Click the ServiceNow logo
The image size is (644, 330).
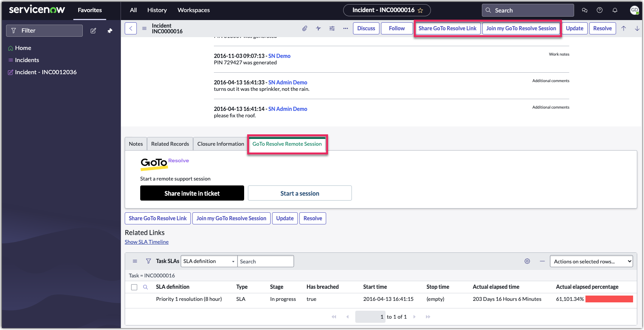tap(37, 10)
